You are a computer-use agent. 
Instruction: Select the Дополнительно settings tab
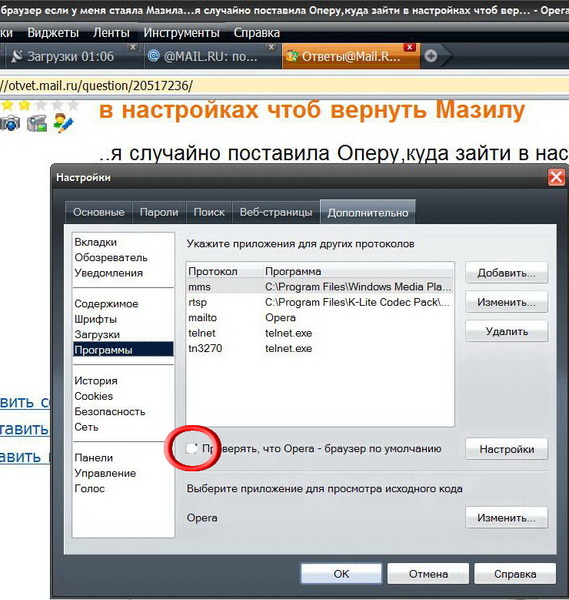click(368, 212)
